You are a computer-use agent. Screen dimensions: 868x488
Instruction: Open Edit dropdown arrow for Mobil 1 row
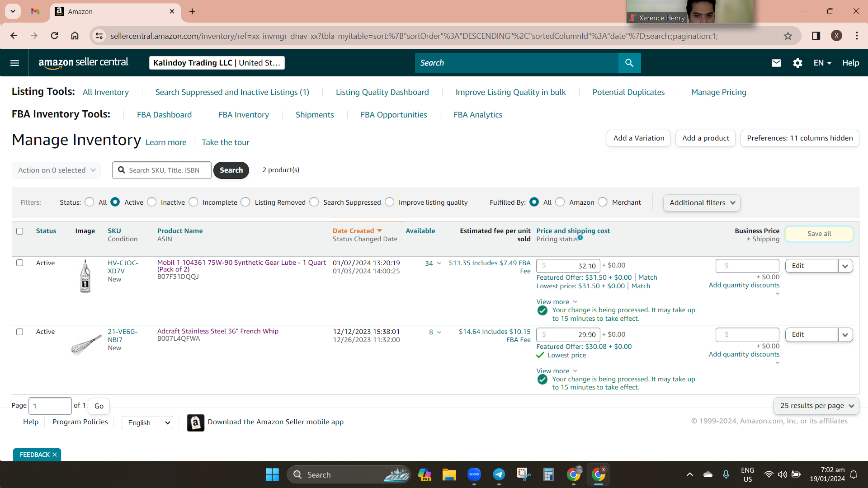[845, 266]
